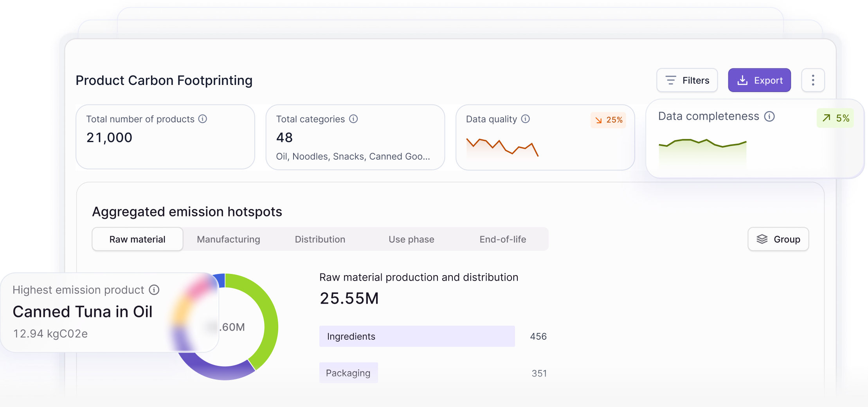
Task: Click info icon beside Total number of products
Action: 203,119
